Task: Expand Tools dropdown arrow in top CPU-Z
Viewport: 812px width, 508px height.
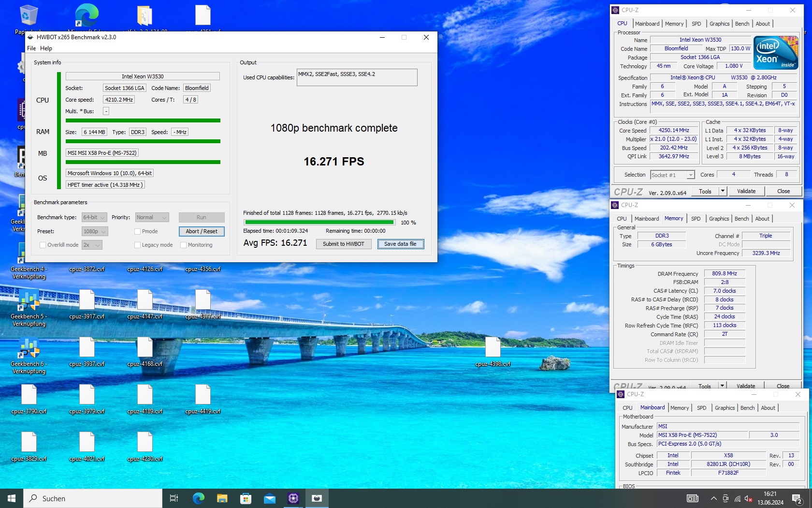Action: (723, 191)
